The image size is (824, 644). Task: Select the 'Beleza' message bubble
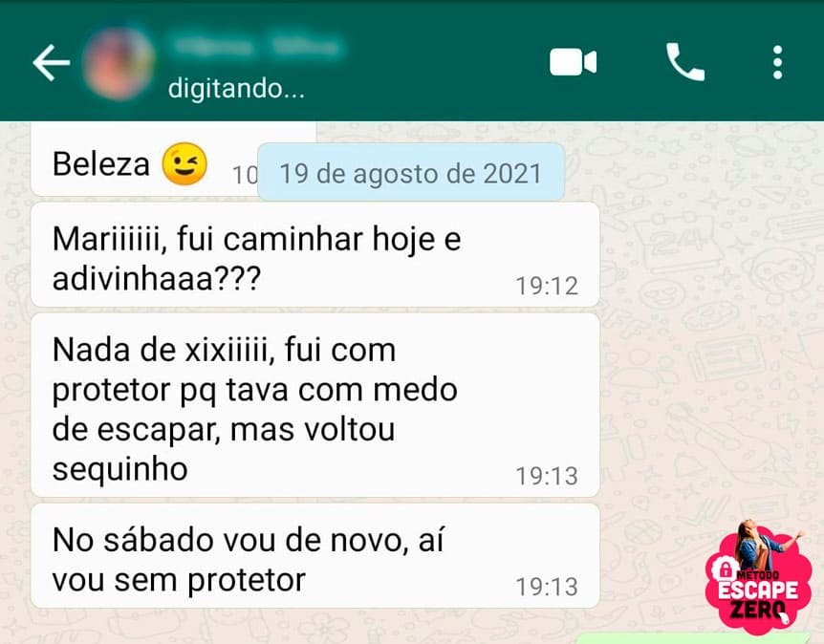(x=144, y=161)
